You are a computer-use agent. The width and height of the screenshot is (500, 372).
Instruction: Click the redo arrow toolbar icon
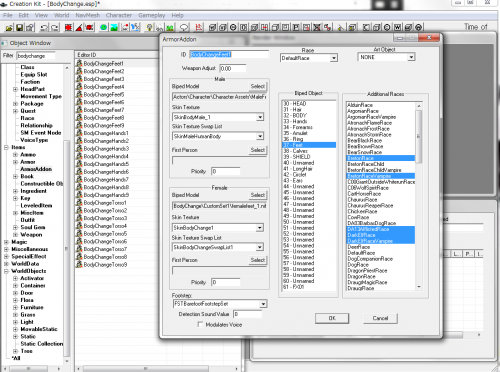click(x=55, y=27)
